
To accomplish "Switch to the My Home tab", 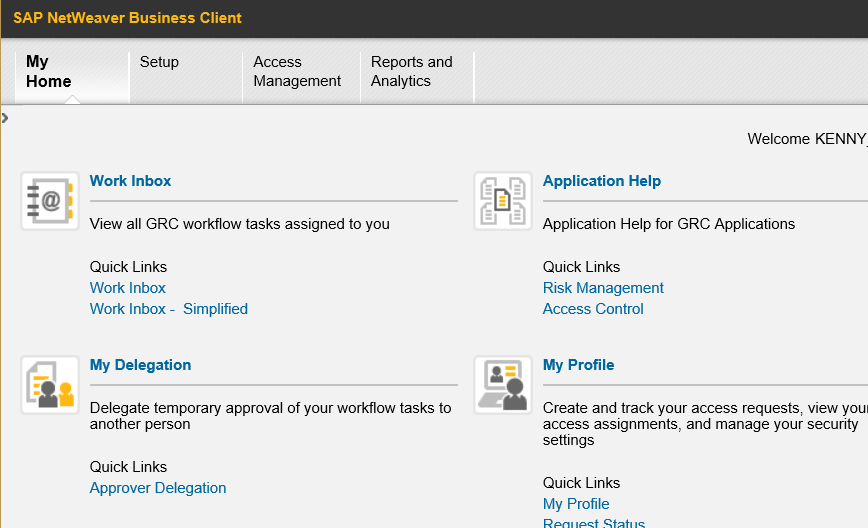I will [x=49, y=72].
